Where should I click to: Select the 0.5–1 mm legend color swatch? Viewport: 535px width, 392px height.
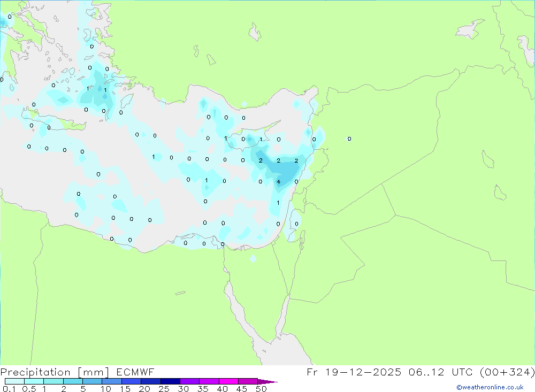(34, 381)
